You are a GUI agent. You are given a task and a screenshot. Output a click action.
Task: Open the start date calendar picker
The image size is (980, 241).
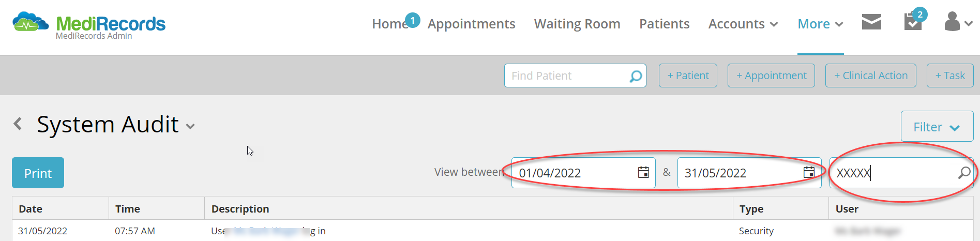[x=643, y=172]
